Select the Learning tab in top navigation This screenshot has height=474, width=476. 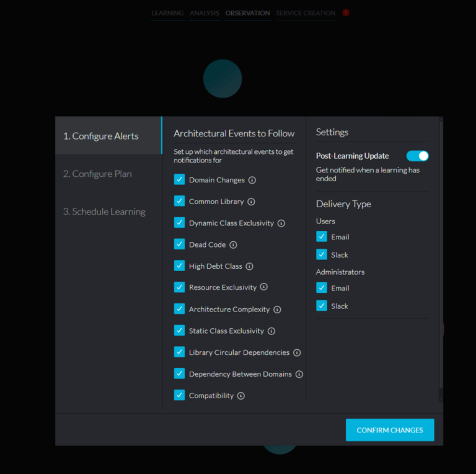coord(167,13)
